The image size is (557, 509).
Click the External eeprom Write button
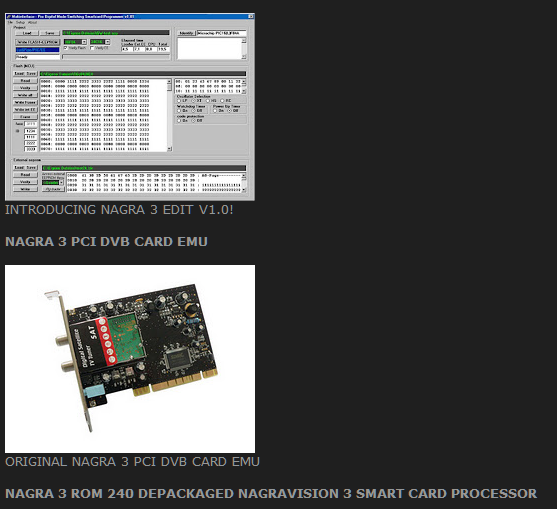click(x=25, y=189)
